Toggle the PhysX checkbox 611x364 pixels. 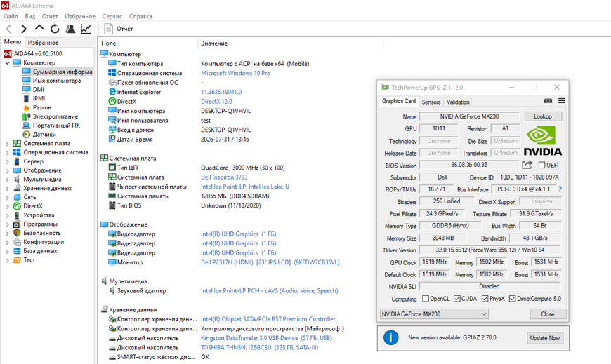[485, 299]
